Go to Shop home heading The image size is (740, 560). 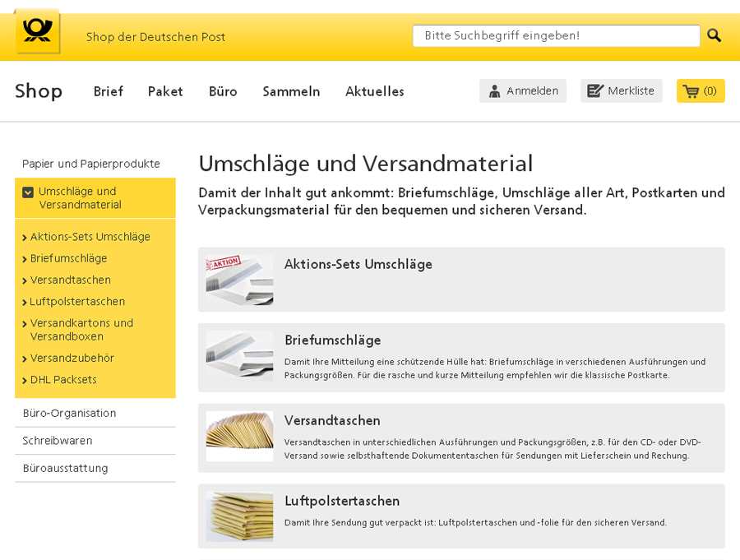click(39, 91)
